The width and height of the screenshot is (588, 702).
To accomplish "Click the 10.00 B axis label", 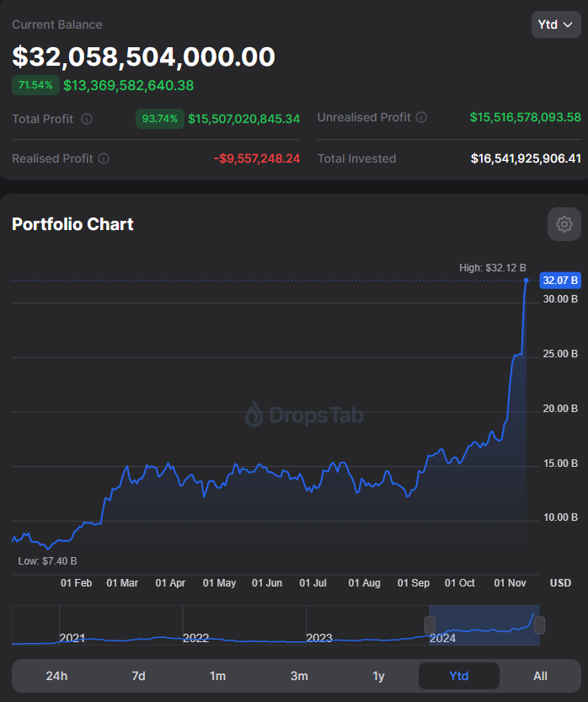I will point(560,517).
